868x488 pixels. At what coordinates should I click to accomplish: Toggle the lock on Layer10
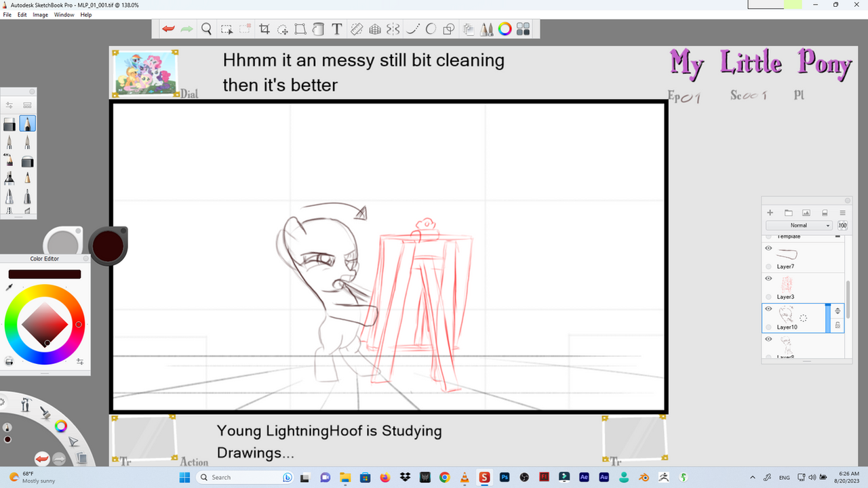(837, 325)
